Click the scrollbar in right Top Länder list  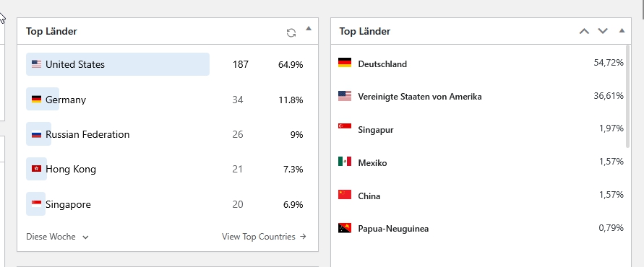pos(627,97)
